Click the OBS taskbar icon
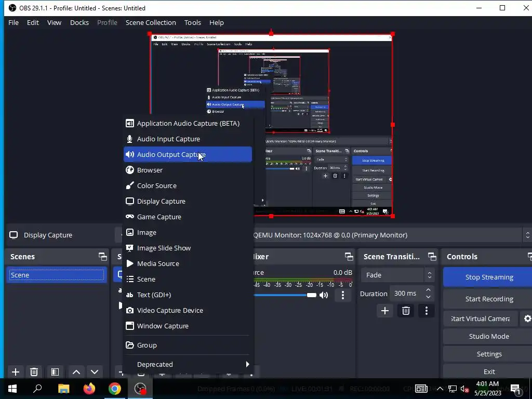Viewport: 532px width, 399px height. tap(140, 389)
